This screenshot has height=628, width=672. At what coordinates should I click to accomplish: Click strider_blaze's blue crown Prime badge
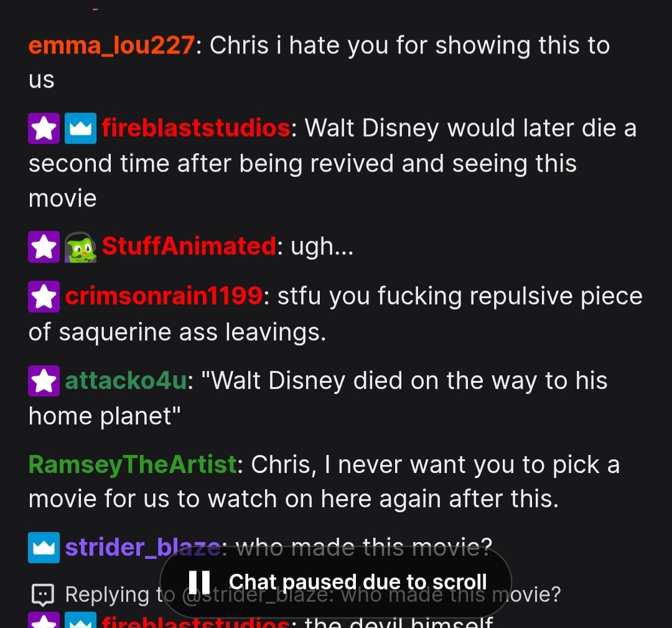(x=44, y=548)
